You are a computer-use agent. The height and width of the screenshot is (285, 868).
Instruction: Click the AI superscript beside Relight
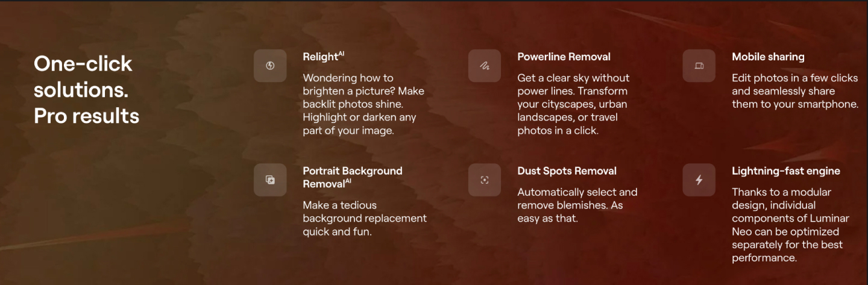[341, 54]
